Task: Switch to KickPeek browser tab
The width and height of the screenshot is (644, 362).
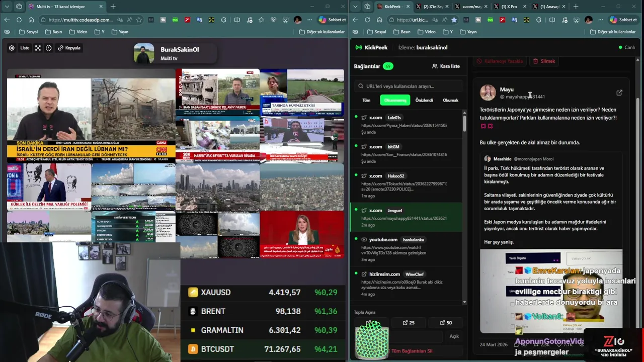Action: click(x=393, y=7)
